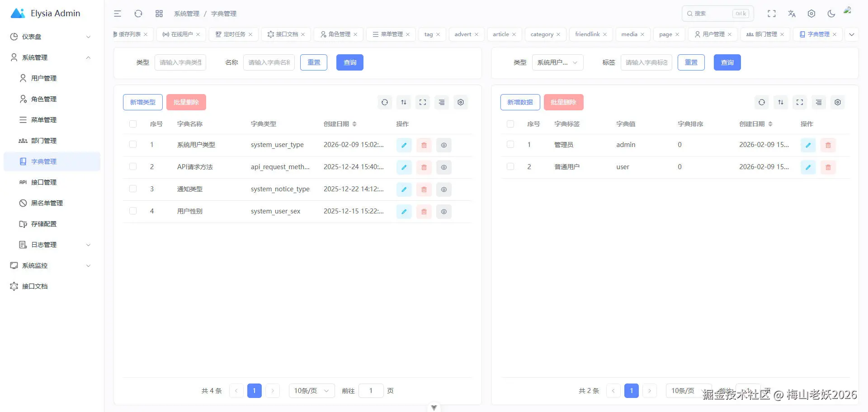The image size is (868, 412).
Task: Click the 新增类型 button
Action: pyautogui.click(x=143, y=102)
